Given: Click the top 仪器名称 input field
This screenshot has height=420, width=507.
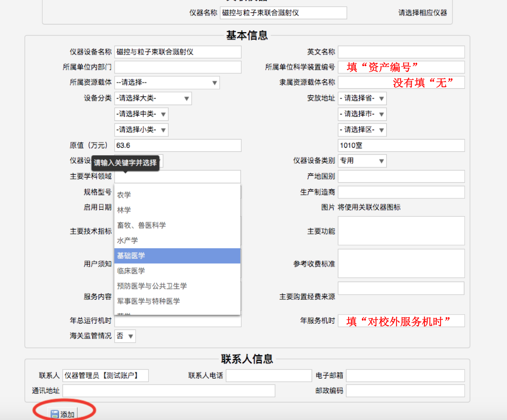Looking at the screenshot, I should [284, 13].
